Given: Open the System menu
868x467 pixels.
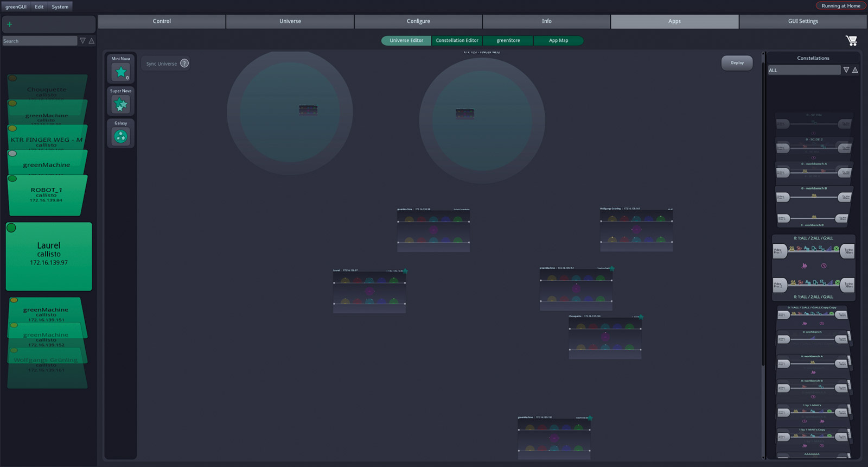Looking at the screenshot, I should pyautogui.click(x=60, y=7).
